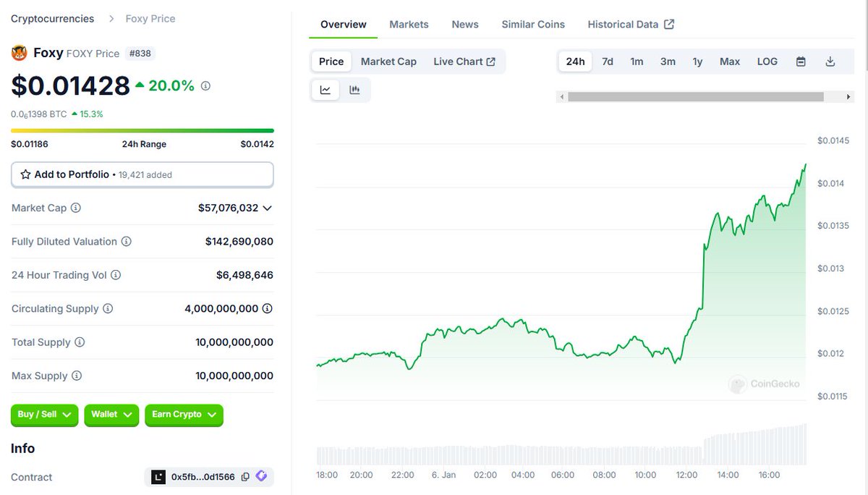Open the Wallet dropdown
This screenshot has height=495, width=868.
111,415
